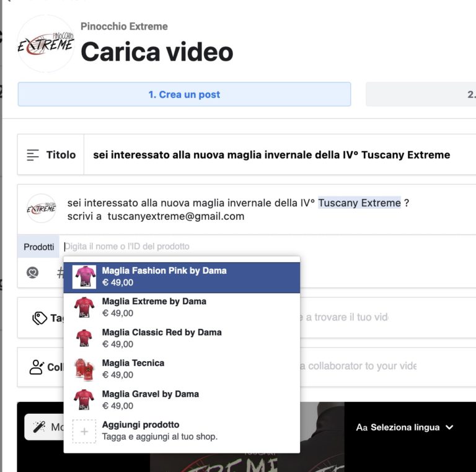This screenshot has height=472, width=476.
Task: Choose Maglia Fashion Pink by Dama
Action: pyautogui.click(x=182, y=277)
